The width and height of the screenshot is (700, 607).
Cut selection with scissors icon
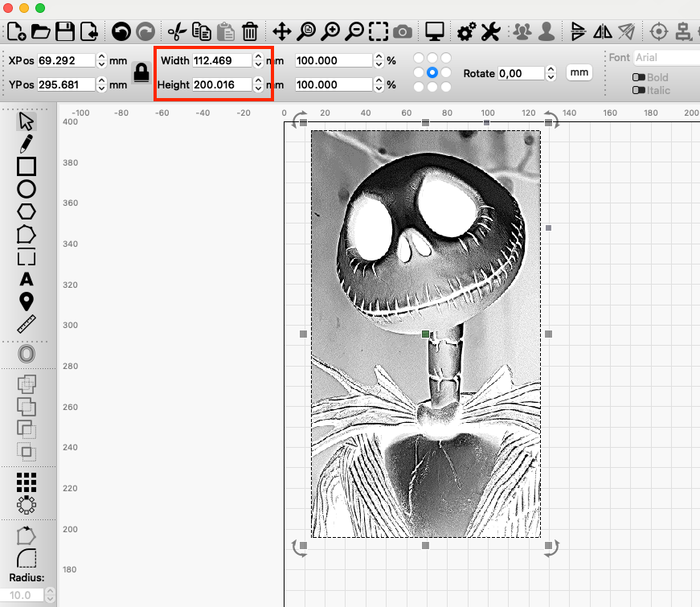point(177,31)
